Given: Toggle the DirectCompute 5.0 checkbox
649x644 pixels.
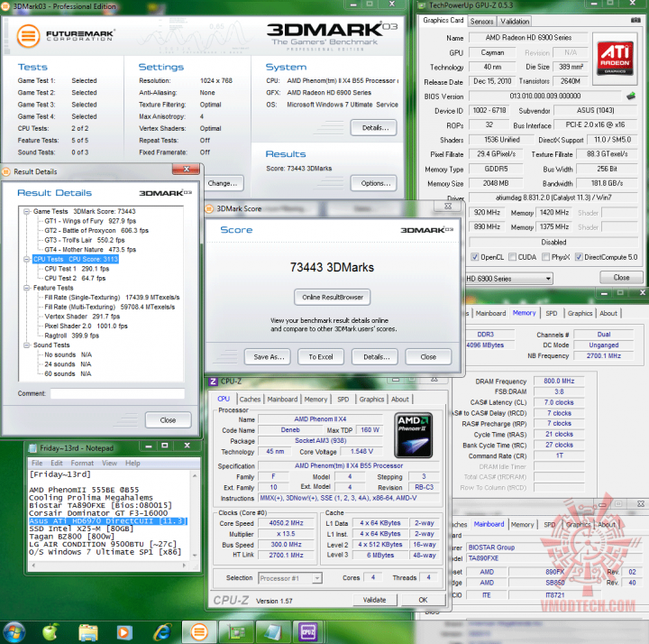Looking at the screenshot, I should pyautogui.click(x=579, y=257).
